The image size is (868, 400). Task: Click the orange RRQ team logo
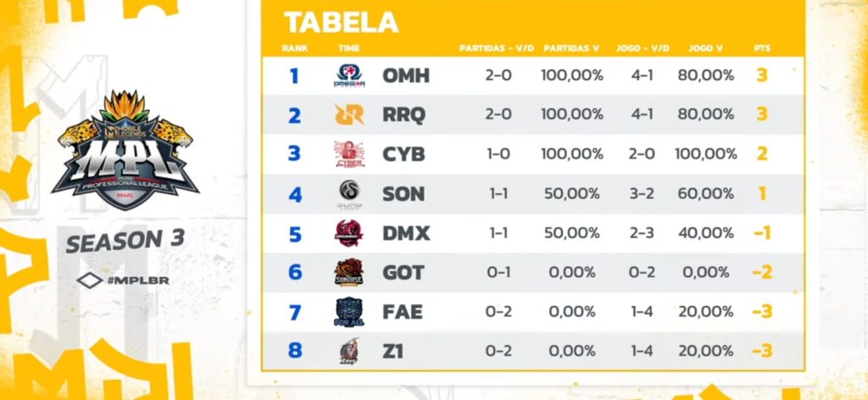coord(349,115)
